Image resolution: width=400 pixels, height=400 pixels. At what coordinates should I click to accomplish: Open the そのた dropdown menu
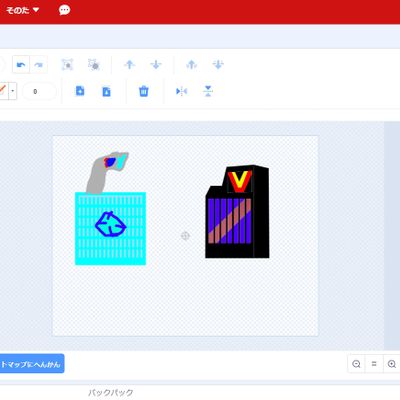point(22,10)
